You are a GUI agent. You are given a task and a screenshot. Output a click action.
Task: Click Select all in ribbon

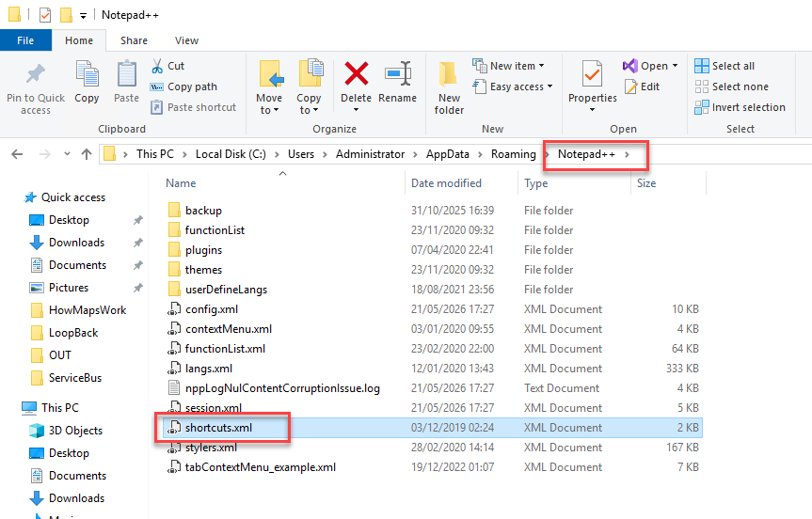tap(724, 66)
